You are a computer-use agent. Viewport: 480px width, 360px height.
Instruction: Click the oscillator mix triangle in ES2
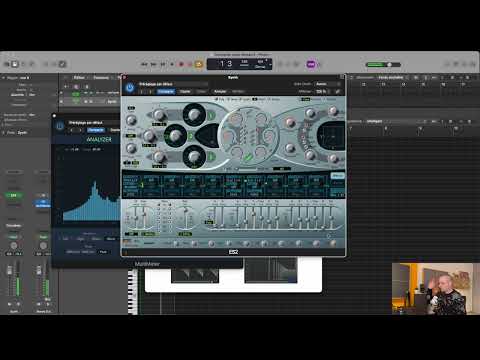pos(207,136)
